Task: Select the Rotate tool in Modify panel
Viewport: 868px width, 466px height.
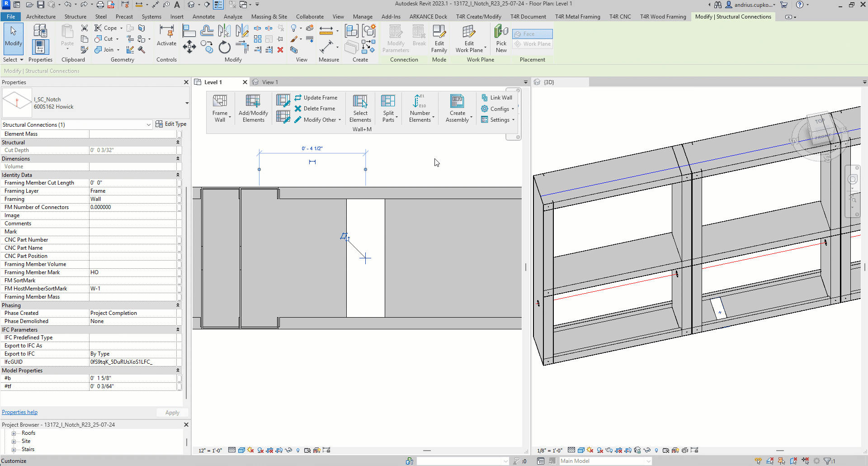Action: click(224, 48)
